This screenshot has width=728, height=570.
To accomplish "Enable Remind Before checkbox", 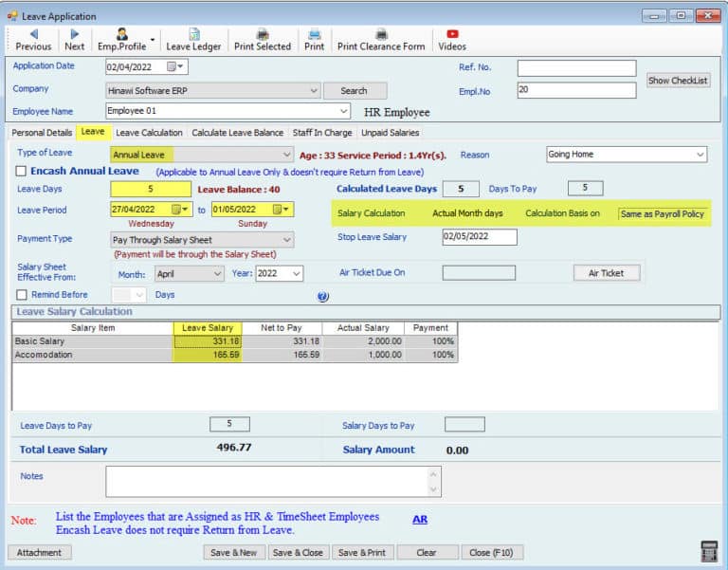I will pyautogui.click(x=22, y=295).
